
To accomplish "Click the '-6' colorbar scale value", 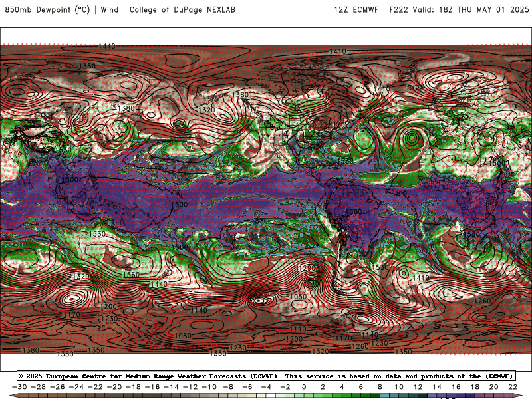I will [x=247, y=387].
